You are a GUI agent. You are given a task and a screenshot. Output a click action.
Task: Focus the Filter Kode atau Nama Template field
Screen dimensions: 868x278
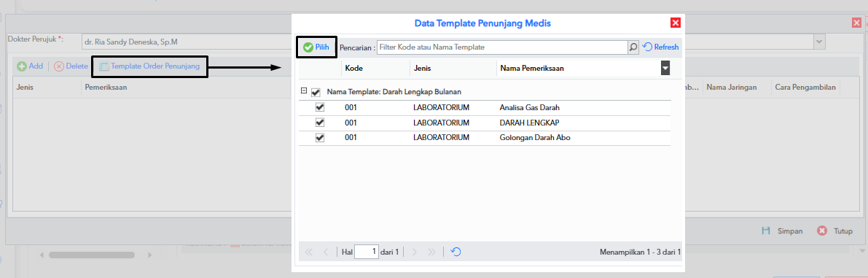[502, 47]
